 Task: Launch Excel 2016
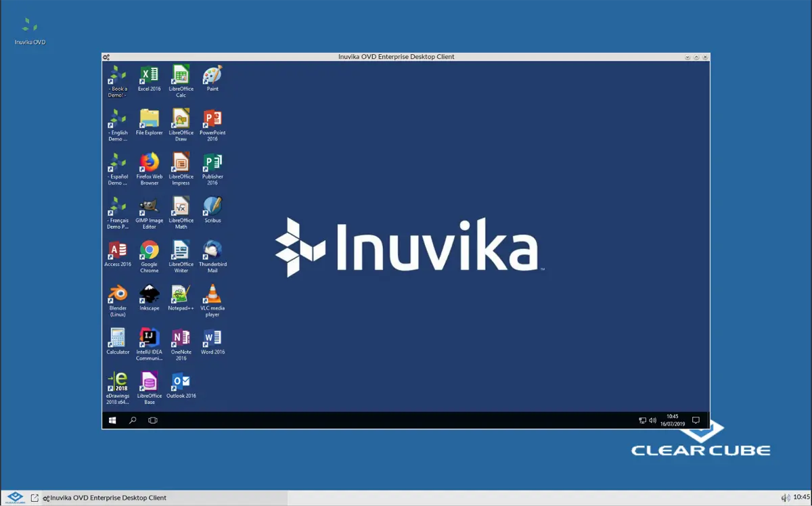click(x=149, y=78)
